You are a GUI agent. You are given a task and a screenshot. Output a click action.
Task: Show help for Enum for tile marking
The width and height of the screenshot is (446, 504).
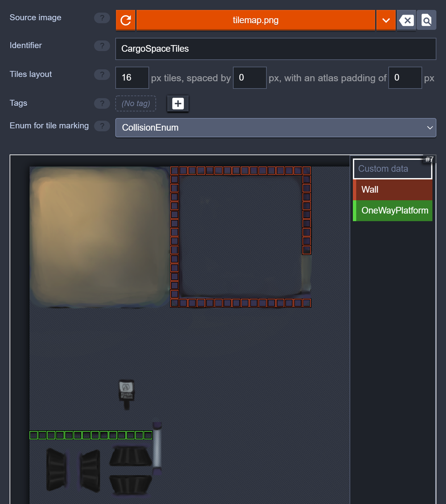pyautogui.click(x=102, y=126)
